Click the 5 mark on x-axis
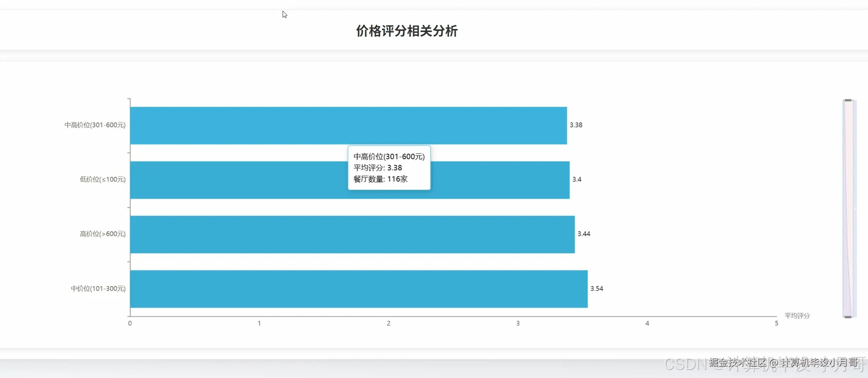Image resolution: width=868 pixels, height=378 pixels. pos(777,324)
